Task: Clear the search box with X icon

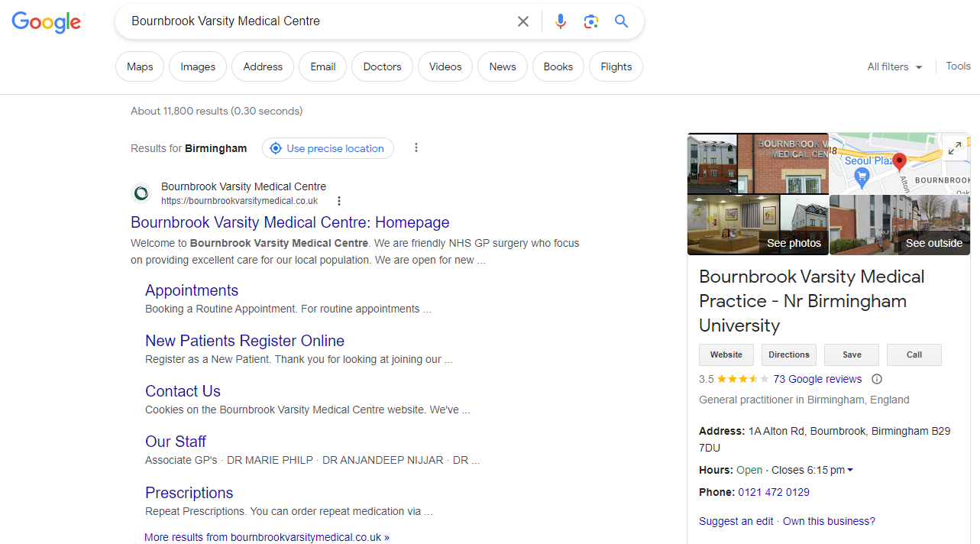Action: 523,21
